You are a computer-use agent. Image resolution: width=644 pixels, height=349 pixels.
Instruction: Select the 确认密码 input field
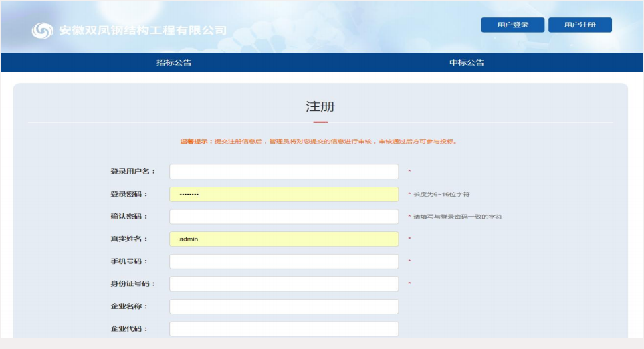point(284,217)
